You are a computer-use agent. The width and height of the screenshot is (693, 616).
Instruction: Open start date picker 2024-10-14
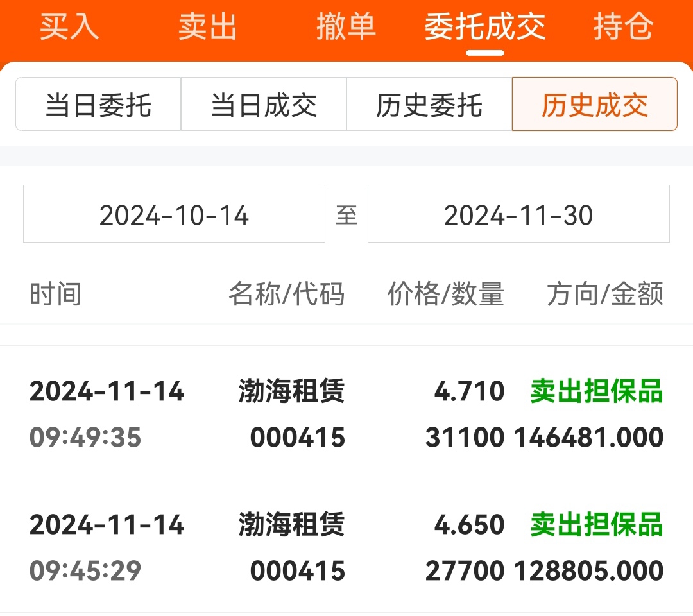174,214
